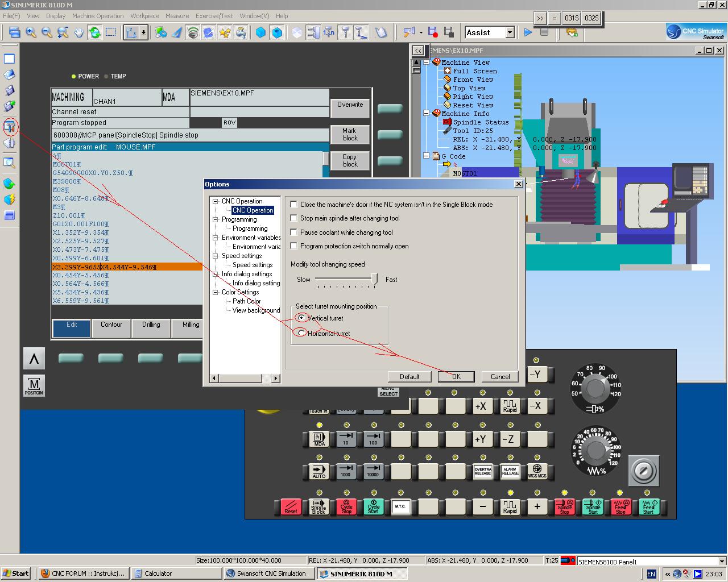Click the Contour softkey

click(111, 328)
